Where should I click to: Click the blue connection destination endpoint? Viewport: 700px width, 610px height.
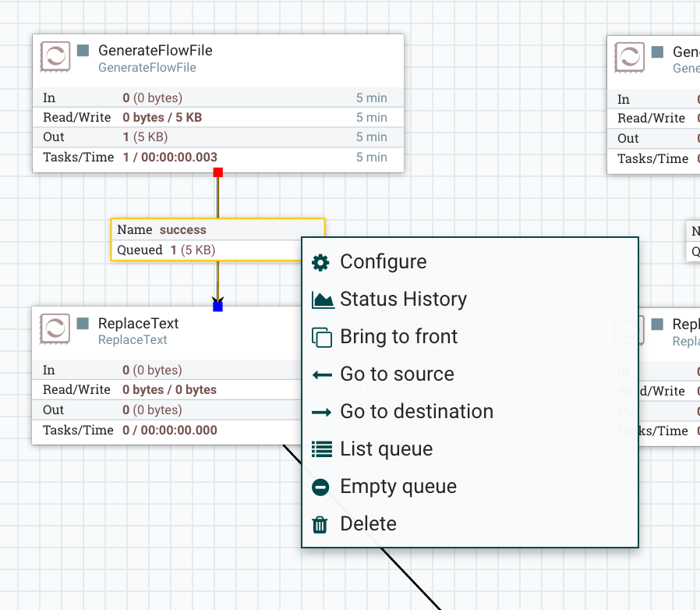click(x=217, y=307)
